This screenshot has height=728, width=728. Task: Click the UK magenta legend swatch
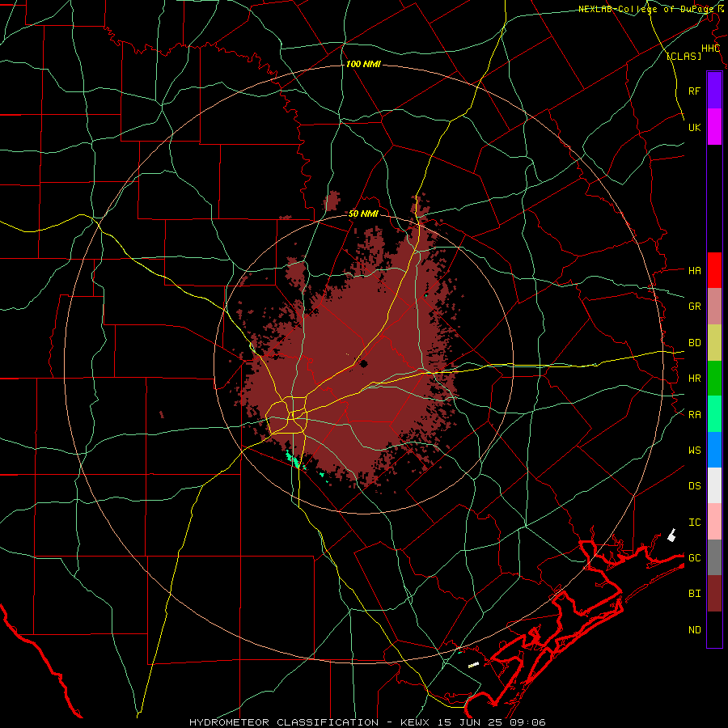point(714,127)
